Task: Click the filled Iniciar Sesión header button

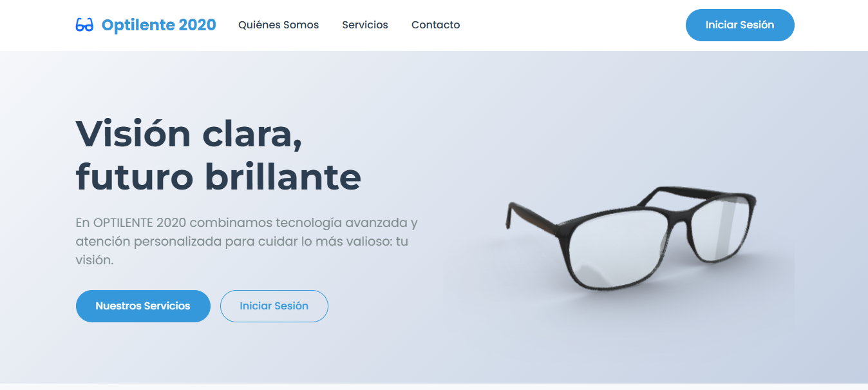Action: point(740,25)
